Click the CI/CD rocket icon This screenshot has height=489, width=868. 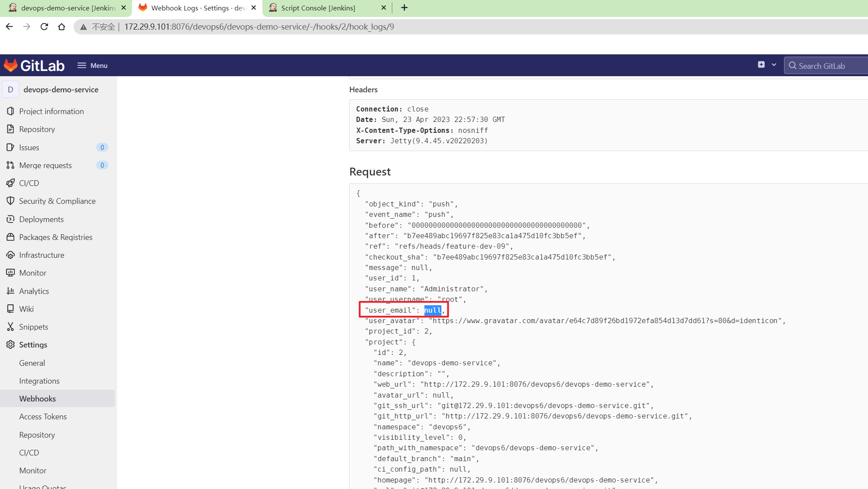(10, 183)
